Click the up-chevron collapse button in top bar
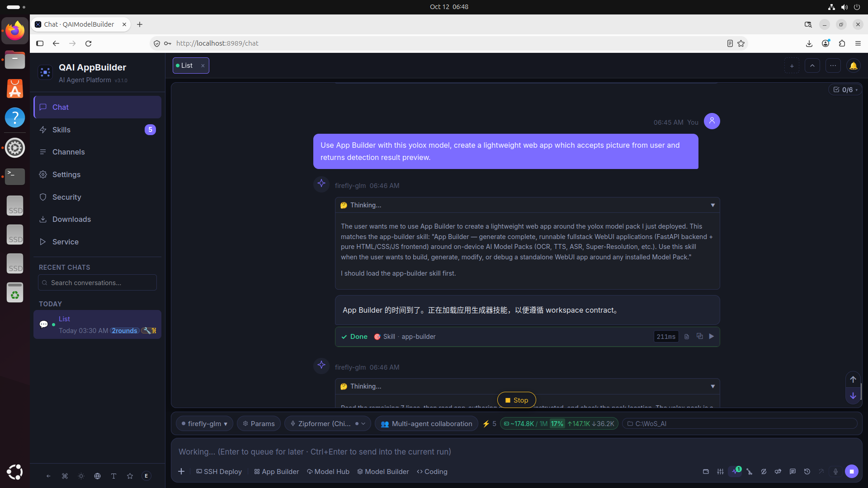The image size is (868, 488). click(812, 66)
